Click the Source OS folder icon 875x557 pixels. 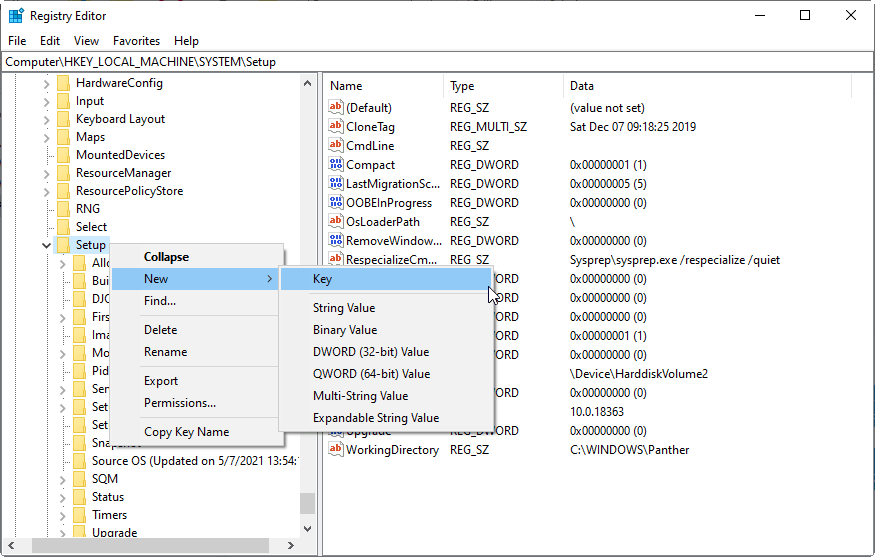[x=80, y=461]
